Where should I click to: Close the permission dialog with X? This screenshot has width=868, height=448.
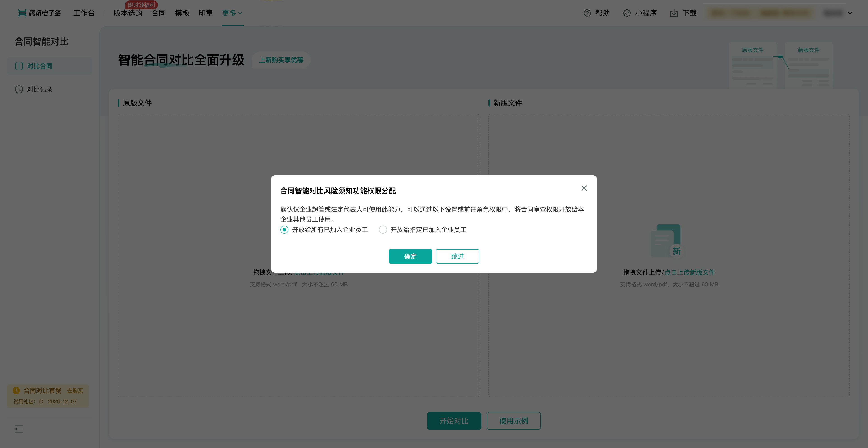coord(584,188)
